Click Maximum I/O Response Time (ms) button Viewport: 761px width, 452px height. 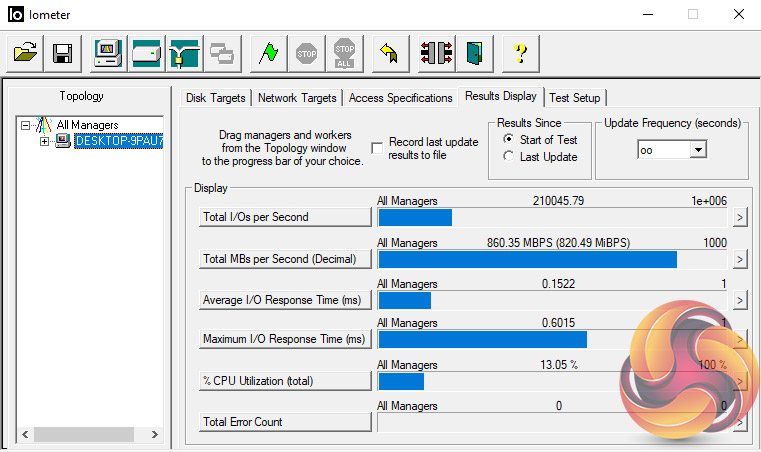pyautogui.click(x=285, y=339)
